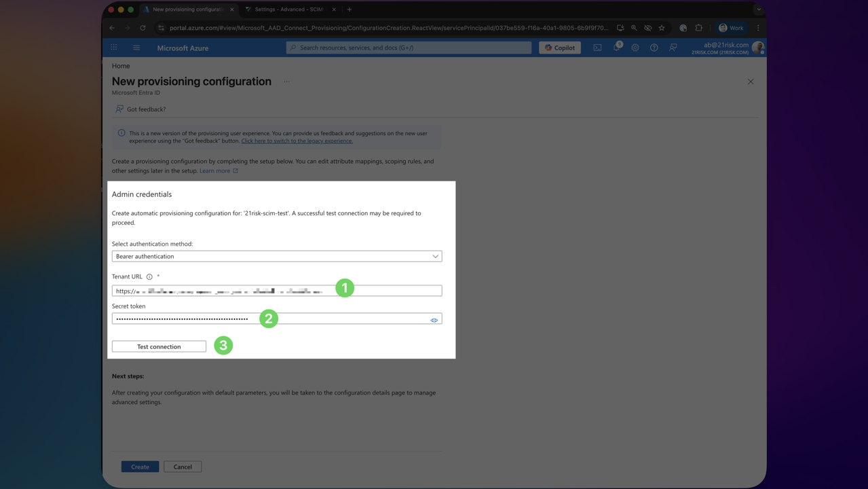Open the Azure help menu
868x489 pixels.
tap(653, 48)
